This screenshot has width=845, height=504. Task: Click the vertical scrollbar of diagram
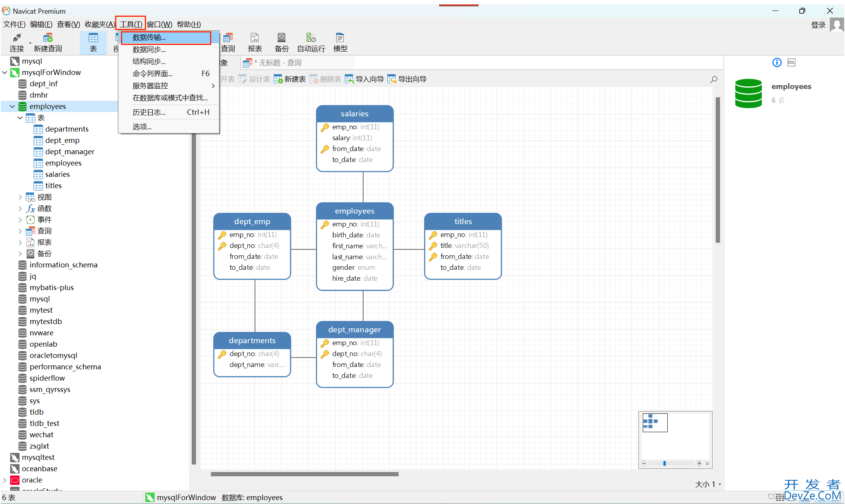click(x=718, y=170)
